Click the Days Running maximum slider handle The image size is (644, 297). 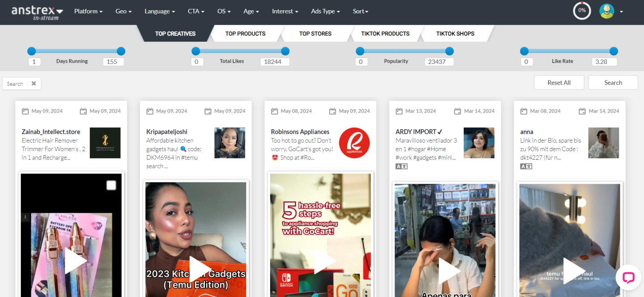point(121,51)
